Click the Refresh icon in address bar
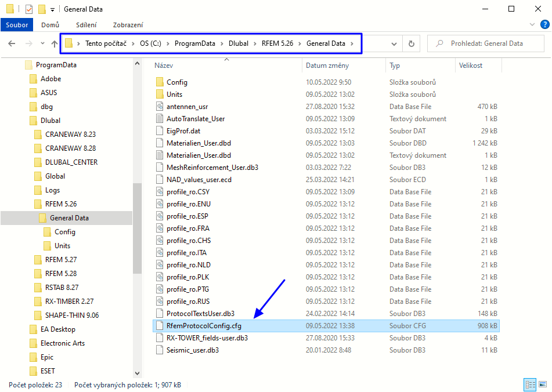The height and width of the screenshot is (392, 552). pos(412,43)
